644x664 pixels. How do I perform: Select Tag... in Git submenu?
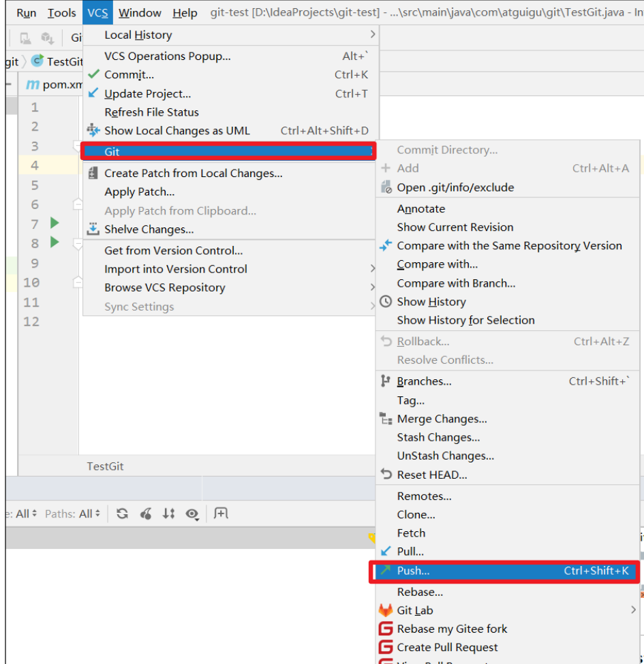tap(508, 400)
